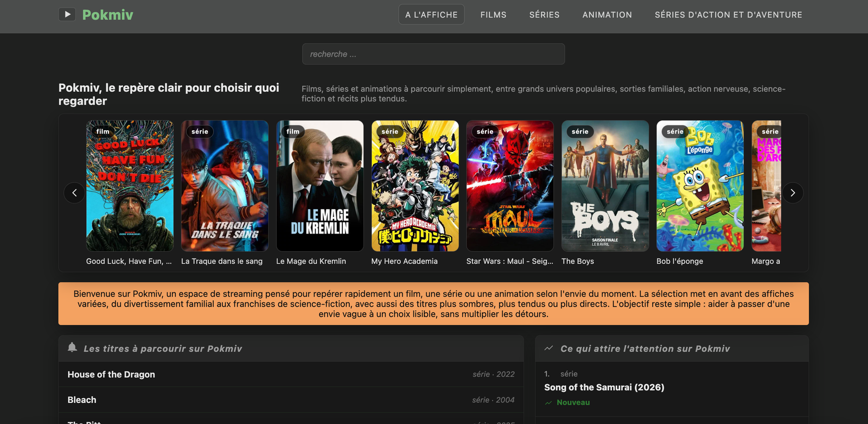
Task: Click 'série · 2022' text
Action: coord(494,374)
